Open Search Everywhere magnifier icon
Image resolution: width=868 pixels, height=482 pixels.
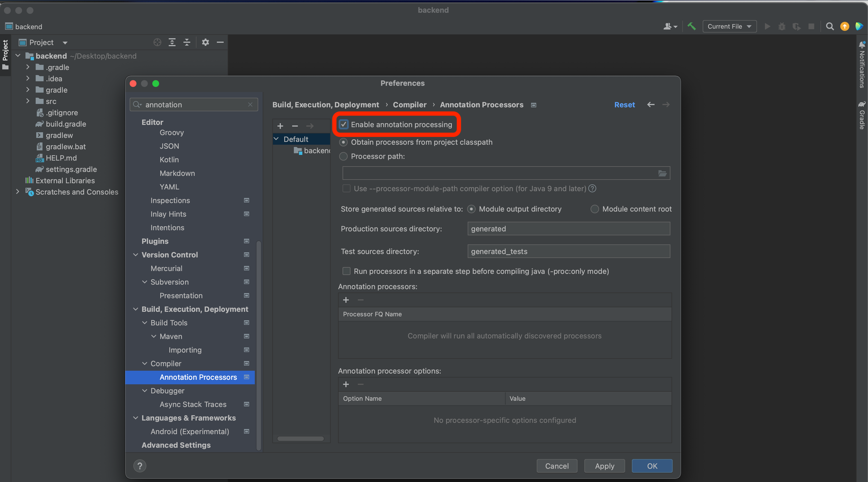[830, 26]
